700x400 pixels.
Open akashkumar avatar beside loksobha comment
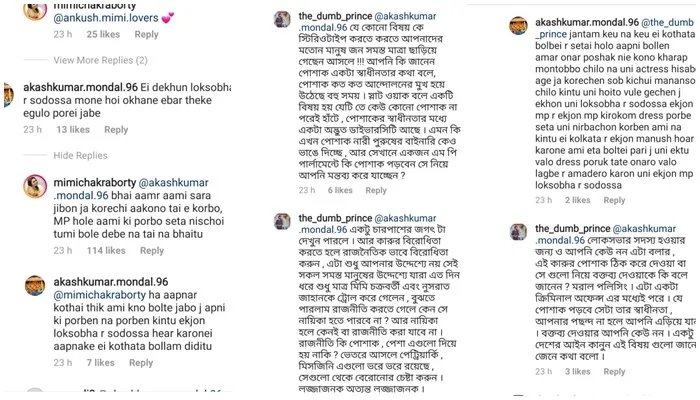[8, 95]
